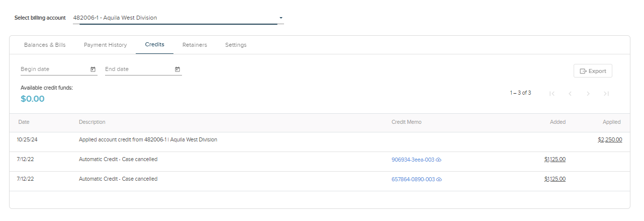Click download icon beside memo 906934-3eea-003
This screenshot has width=644, height=221.
click(x=438, y=160)
